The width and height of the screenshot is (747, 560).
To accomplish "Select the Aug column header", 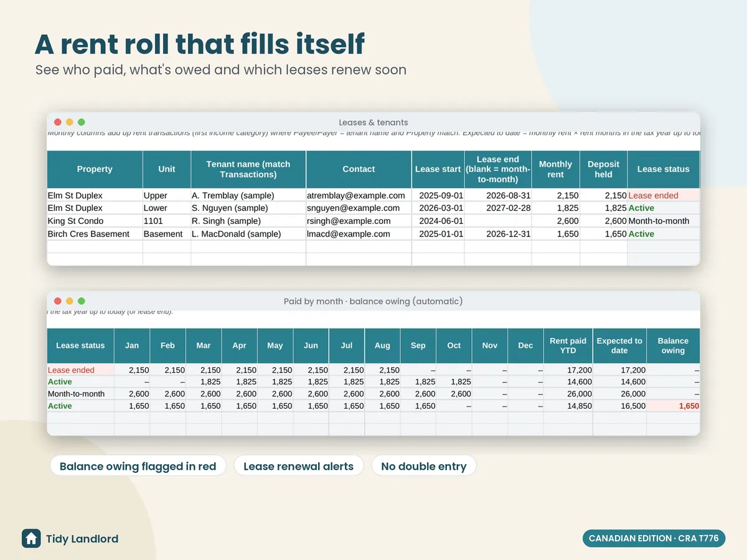I will point(382,346).
